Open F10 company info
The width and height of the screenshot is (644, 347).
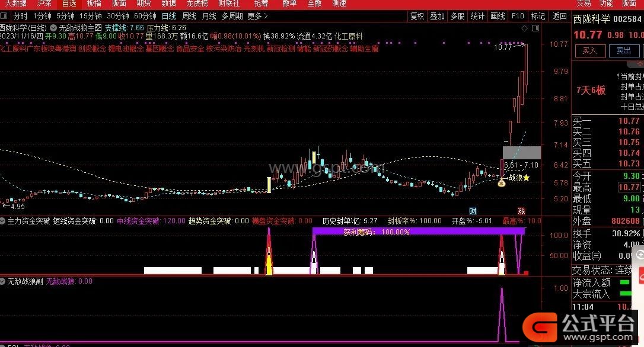[518, 16]
